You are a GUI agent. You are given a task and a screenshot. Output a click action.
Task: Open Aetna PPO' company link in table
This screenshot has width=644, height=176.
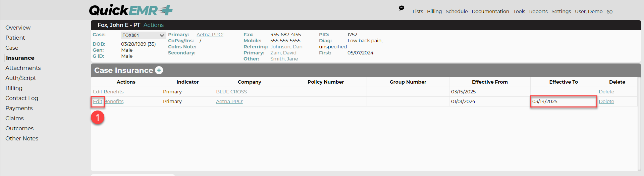click(229, 101)
